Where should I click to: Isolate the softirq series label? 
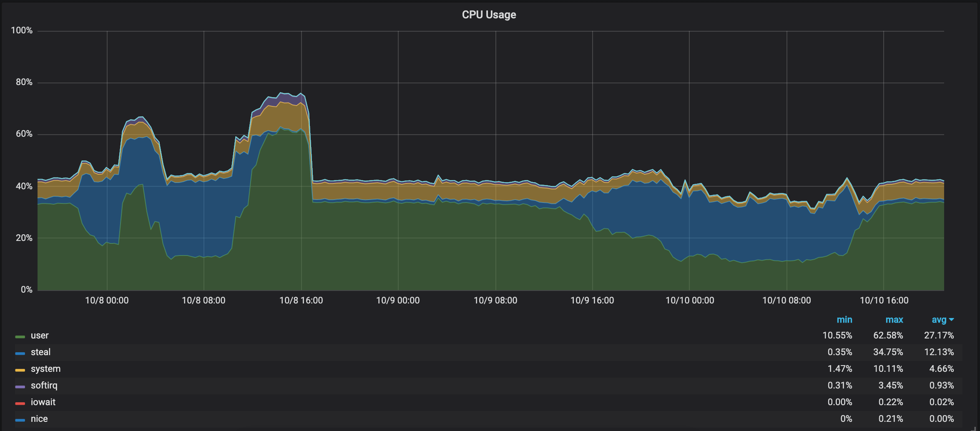click(44, 386)
